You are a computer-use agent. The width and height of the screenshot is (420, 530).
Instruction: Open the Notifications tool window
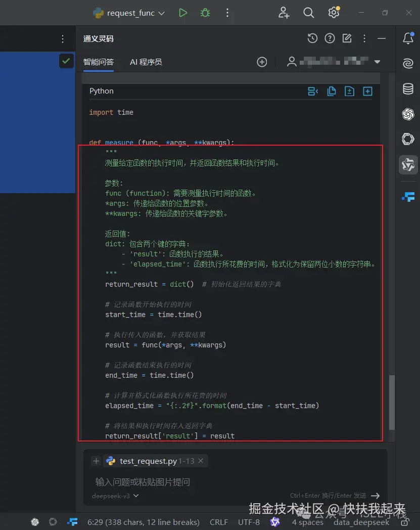click(408, 38)
